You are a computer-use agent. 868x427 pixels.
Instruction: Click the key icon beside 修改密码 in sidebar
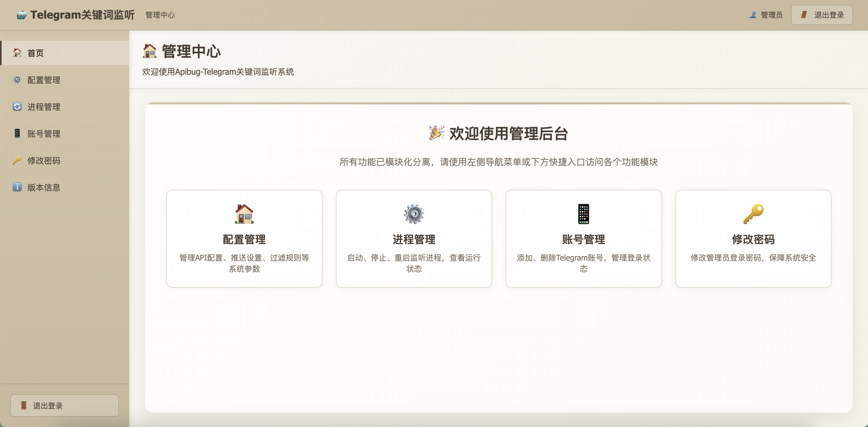point(17,161)
